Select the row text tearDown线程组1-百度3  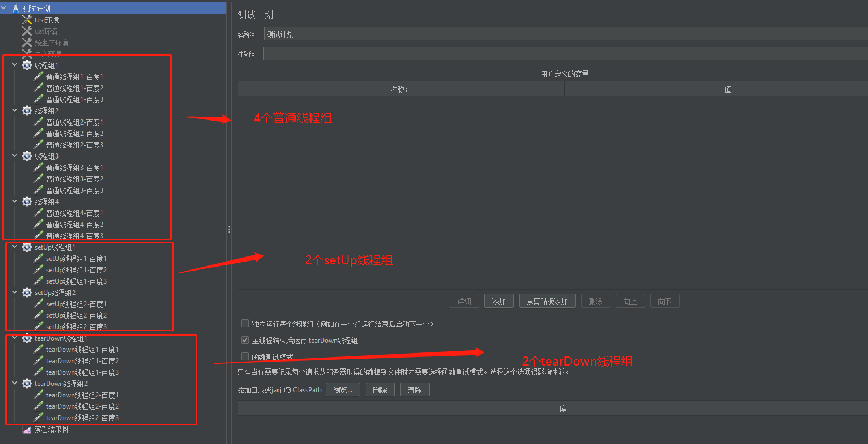point(82,372)
